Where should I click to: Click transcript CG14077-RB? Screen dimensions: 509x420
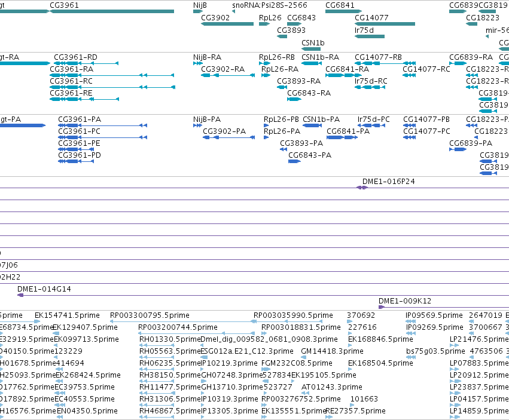pyautogui.click(x=378, y=57)
